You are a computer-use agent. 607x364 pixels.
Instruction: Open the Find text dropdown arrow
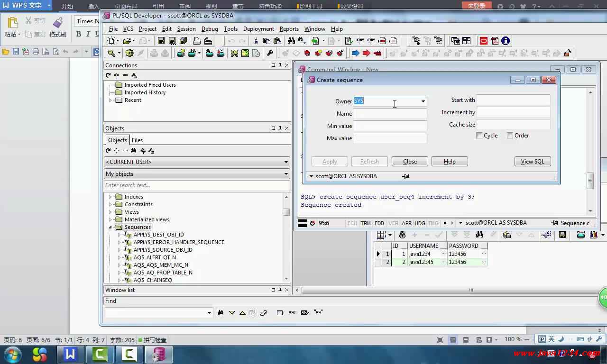pos(209,313)
